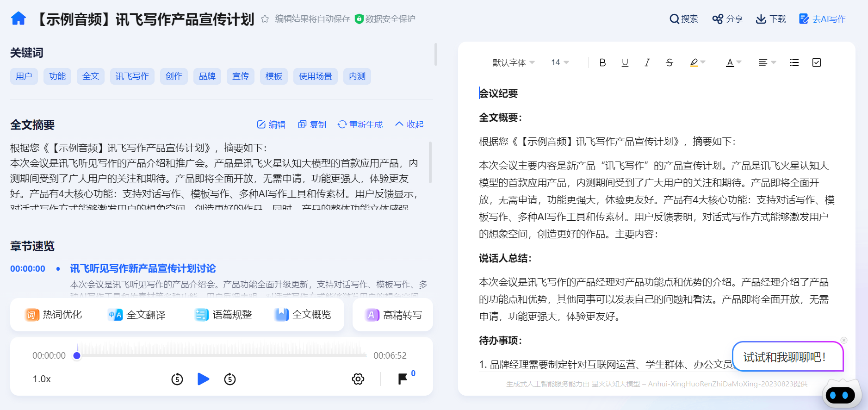The width and height of the screenshot is (868, 410).
Task: Open 全文翻译 full-text translation
Action: click(136, 315)
